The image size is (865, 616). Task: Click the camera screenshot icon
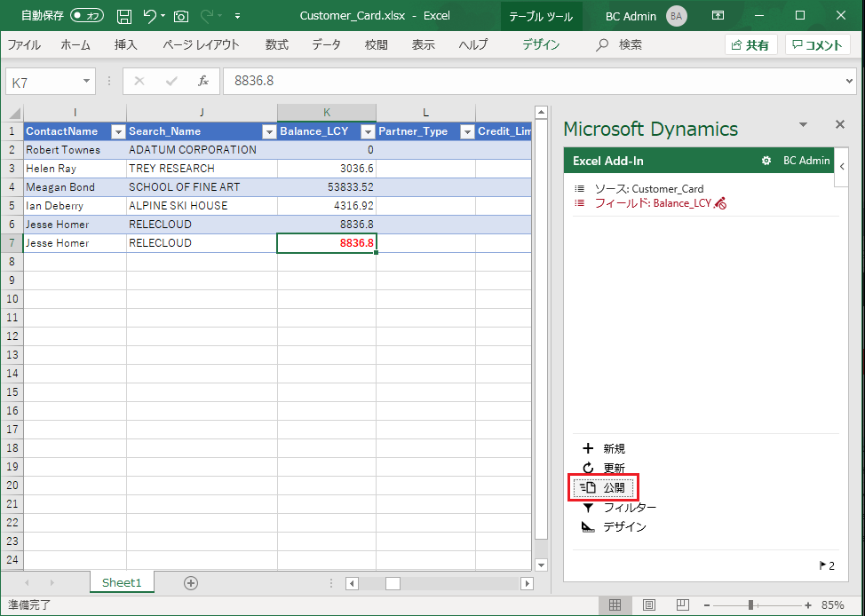(181, 17)
